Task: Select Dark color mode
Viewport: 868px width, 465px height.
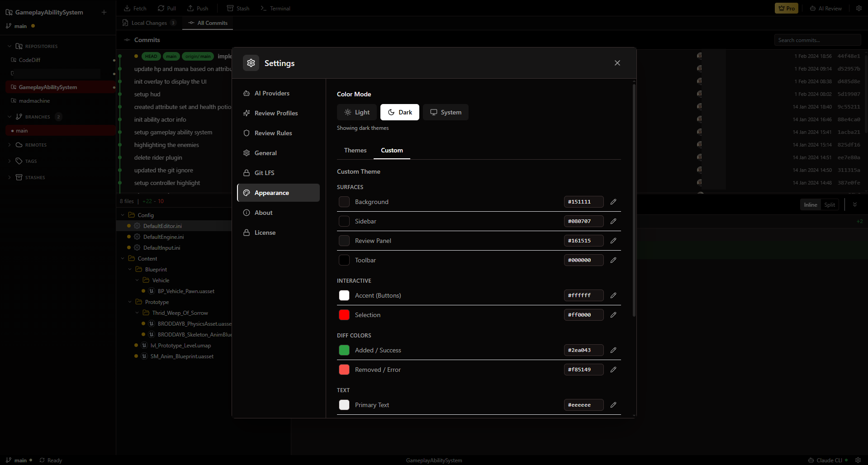Action: (x=400, y=112)
